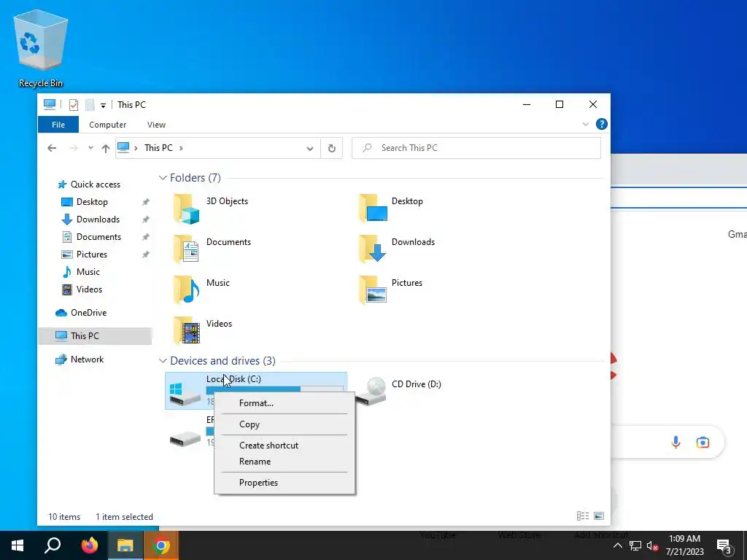Select Videos in the navigation pane

coord(89,289)
